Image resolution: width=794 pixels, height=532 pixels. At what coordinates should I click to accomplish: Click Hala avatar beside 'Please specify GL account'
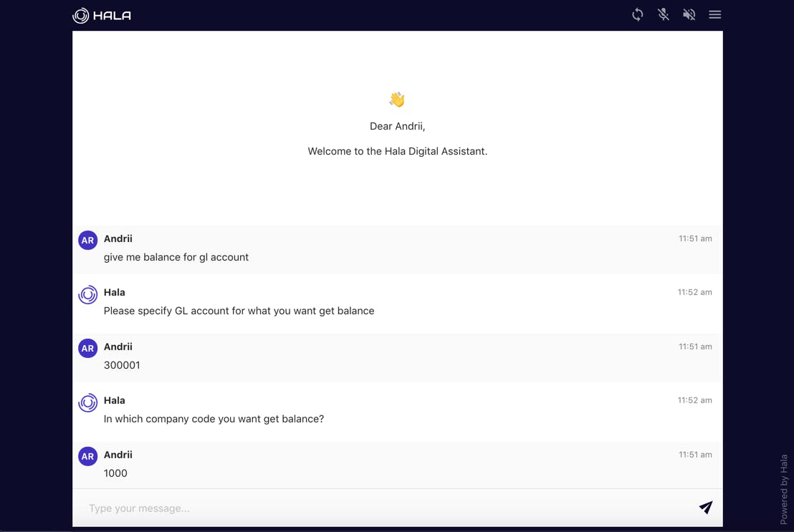click(87, 294)
